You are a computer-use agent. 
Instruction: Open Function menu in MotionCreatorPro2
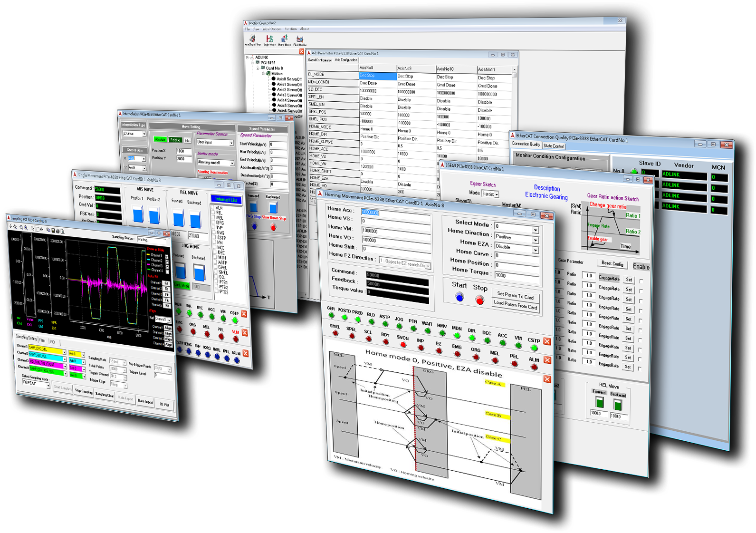[x=291, y=29]
